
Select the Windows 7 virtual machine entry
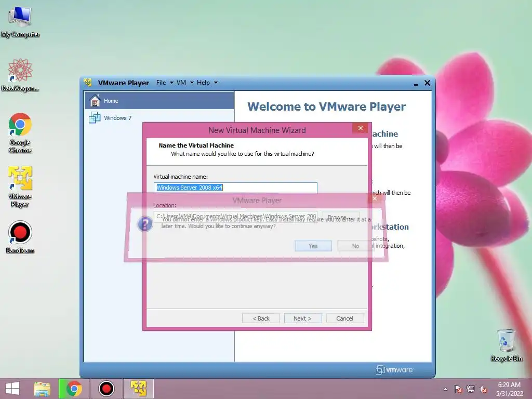(159, 118)
